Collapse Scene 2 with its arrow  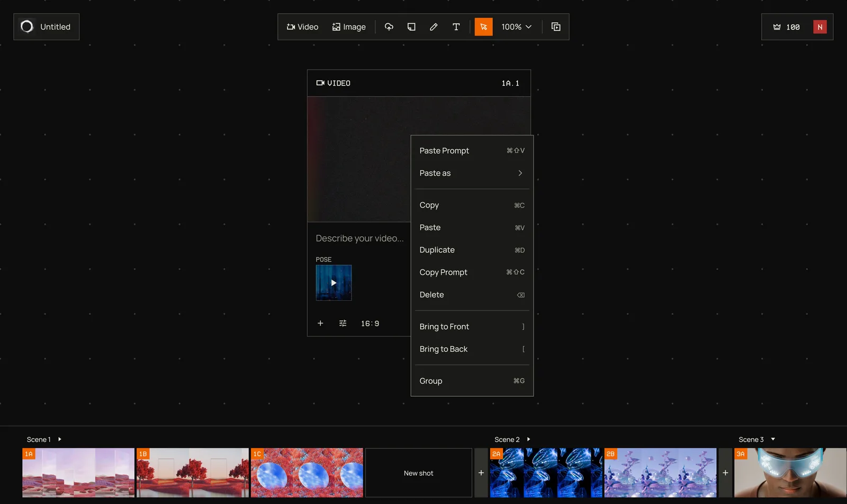[528, 439]
